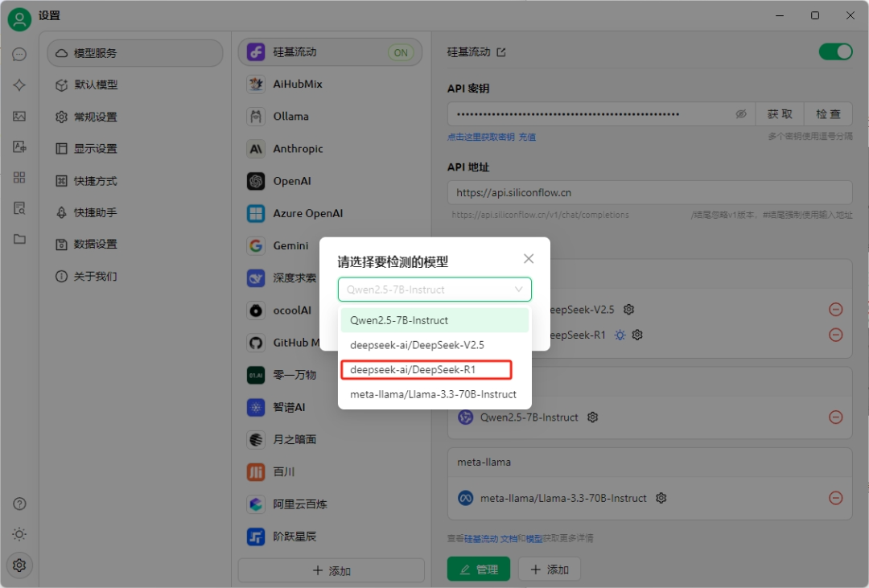869x588 pixels.
Task: Select the 阿里云百炼 provider
Action: (x=331, y=504)
